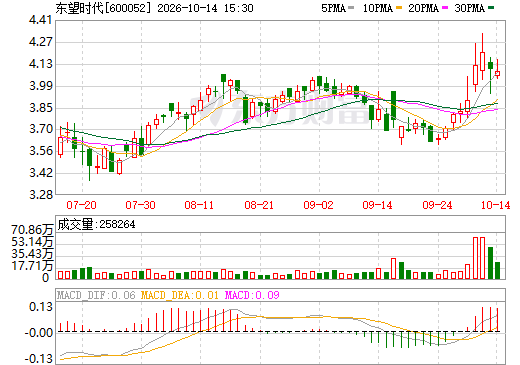Click MACD axis label 0.13

pos(41,307)
